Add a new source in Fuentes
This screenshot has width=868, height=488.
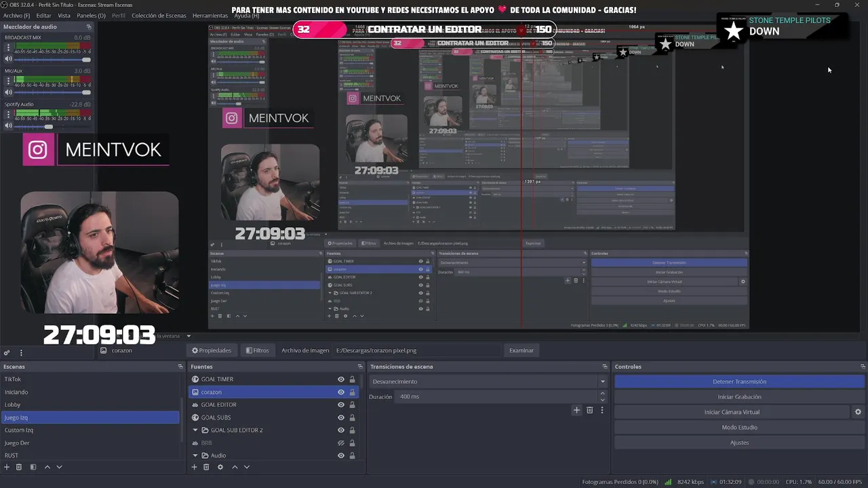pos(194,467)
